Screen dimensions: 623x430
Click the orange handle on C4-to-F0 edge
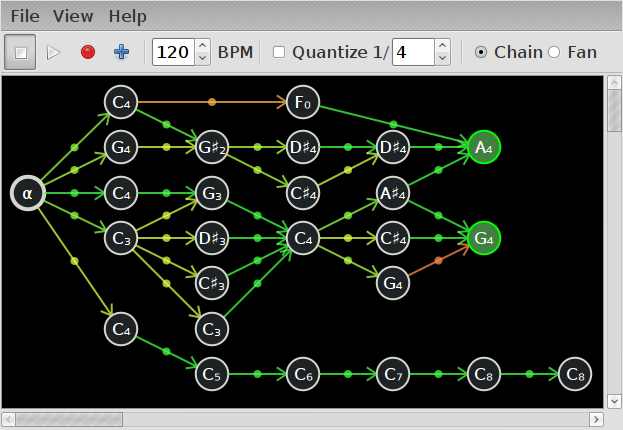[x=212, y=102]
